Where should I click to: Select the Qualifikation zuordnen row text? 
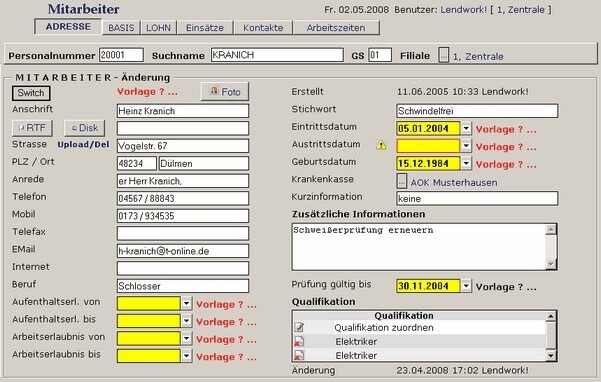(x=384, y=328)
